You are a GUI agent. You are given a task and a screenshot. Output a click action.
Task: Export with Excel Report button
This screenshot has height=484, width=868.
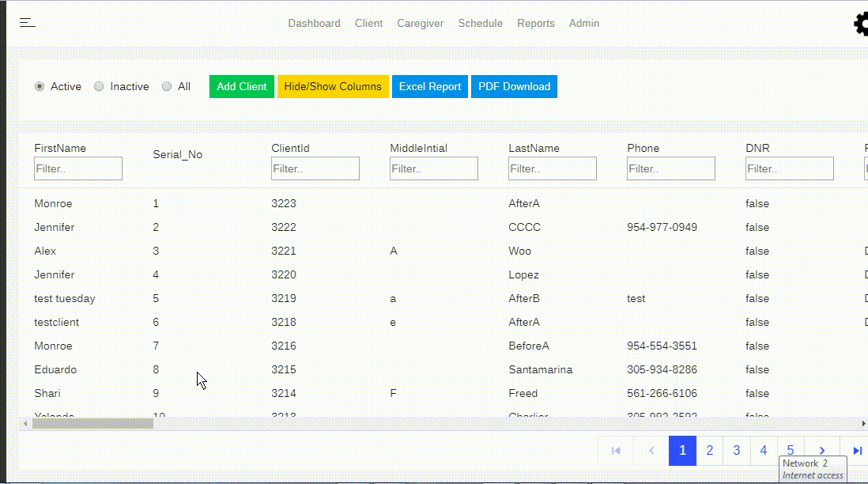tap(429, 86)
